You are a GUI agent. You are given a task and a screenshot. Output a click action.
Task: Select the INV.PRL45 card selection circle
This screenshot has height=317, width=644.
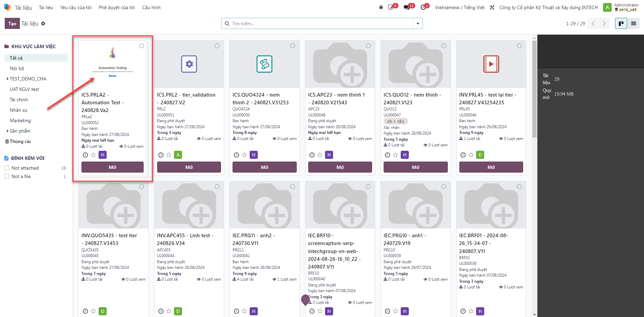point(519,46)
